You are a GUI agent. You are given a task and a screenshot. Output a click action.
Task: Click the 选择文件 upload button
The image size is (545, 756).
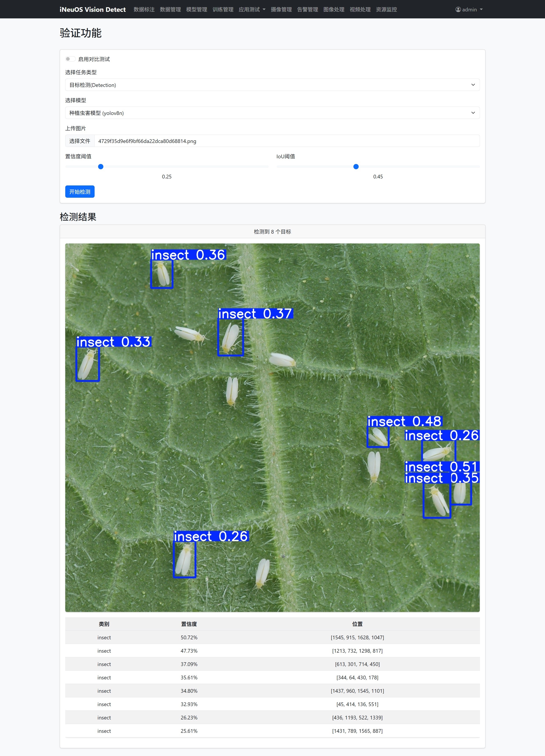[80, 141]
